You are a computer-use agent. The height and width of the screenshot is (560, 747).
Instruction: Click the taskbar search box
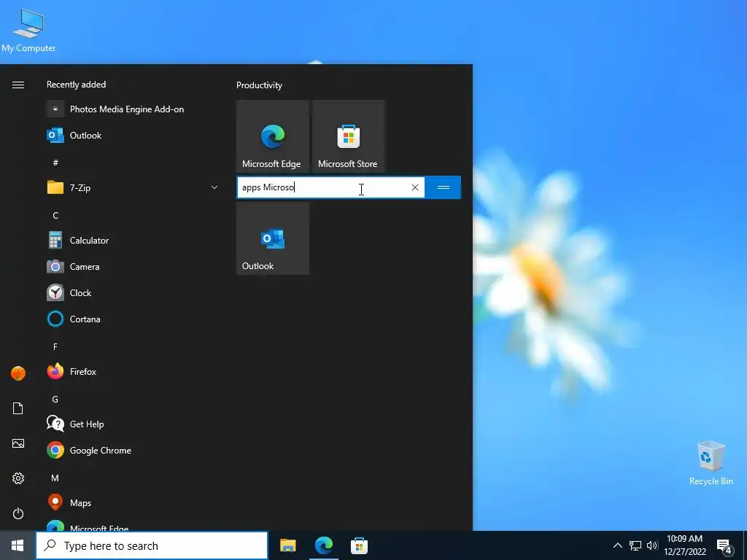click(152, 545)
